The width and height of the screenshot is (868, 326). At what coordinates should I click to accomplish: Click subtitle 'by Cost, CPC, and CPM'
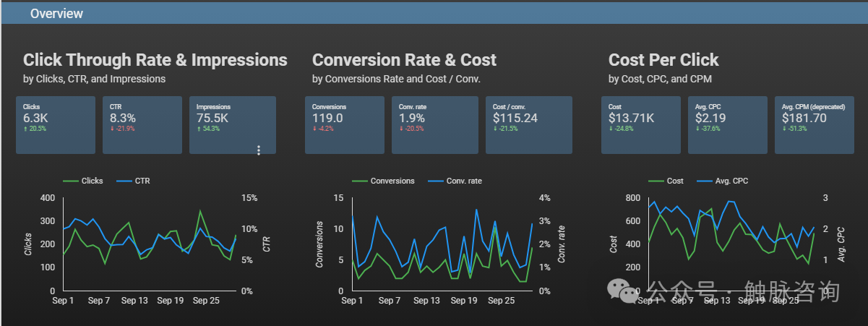tap(661, 79)
